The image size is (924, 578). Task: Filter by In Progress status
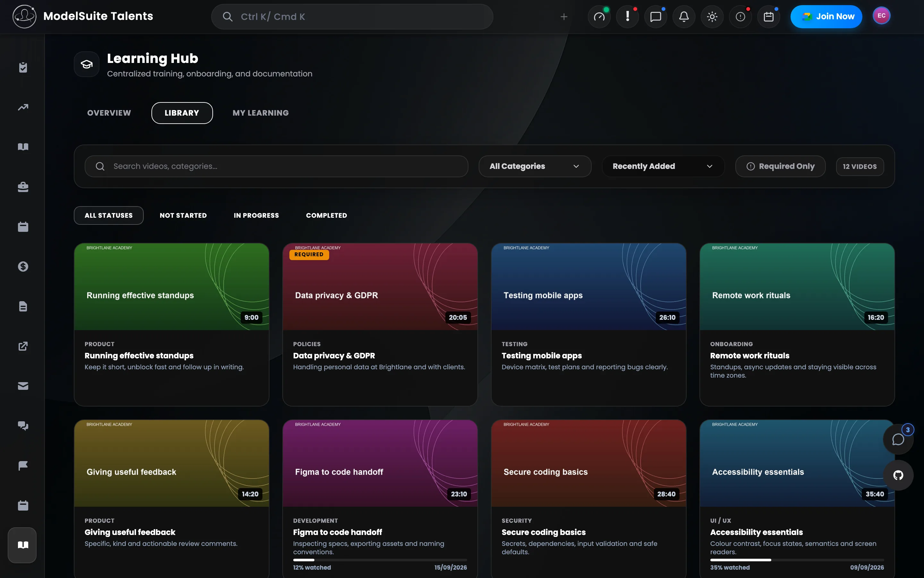click(x=256, y=215)
